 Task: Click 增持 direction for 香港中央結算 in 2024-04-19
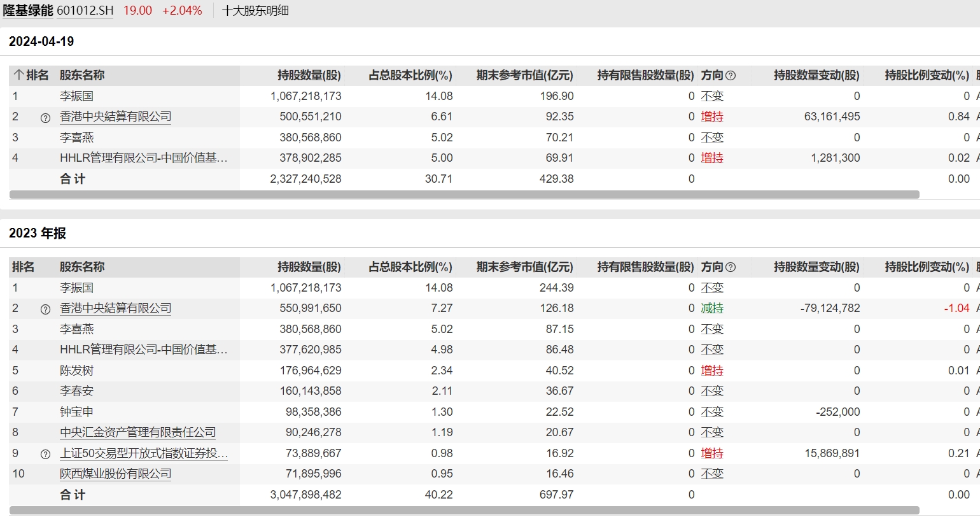[x=712, y=117]
